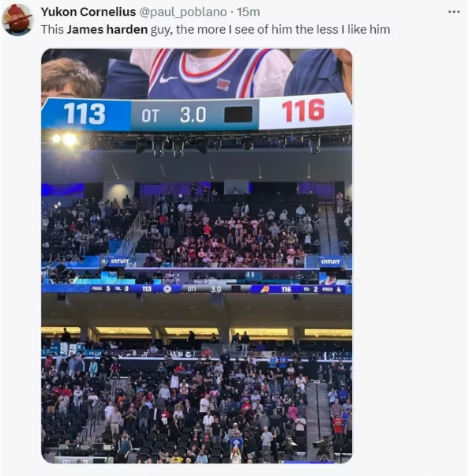Click the bright spotlights in the photo
The image size is (476, 476).
coord(65,140)
